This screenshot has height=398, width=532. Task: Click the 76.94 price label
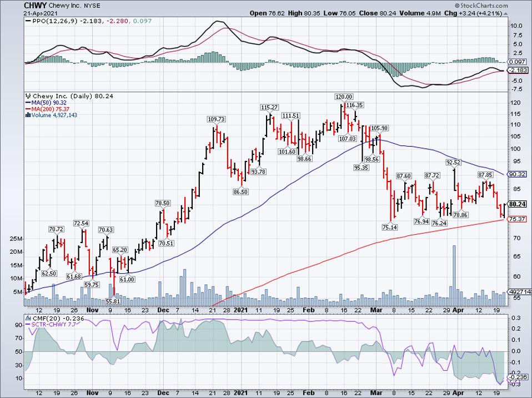pos(421,221)
